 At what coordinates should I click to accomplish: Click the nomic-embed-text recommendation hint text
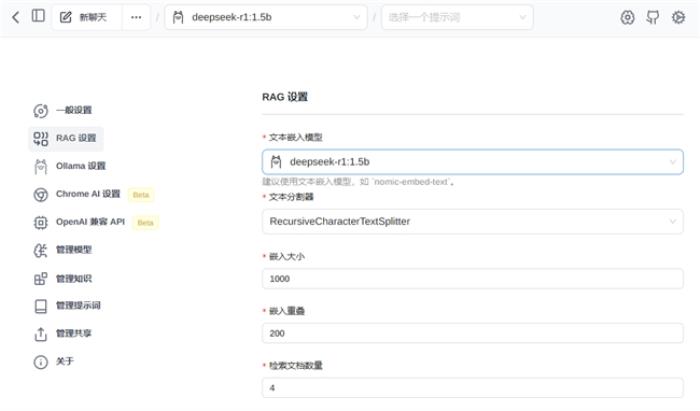358,182
